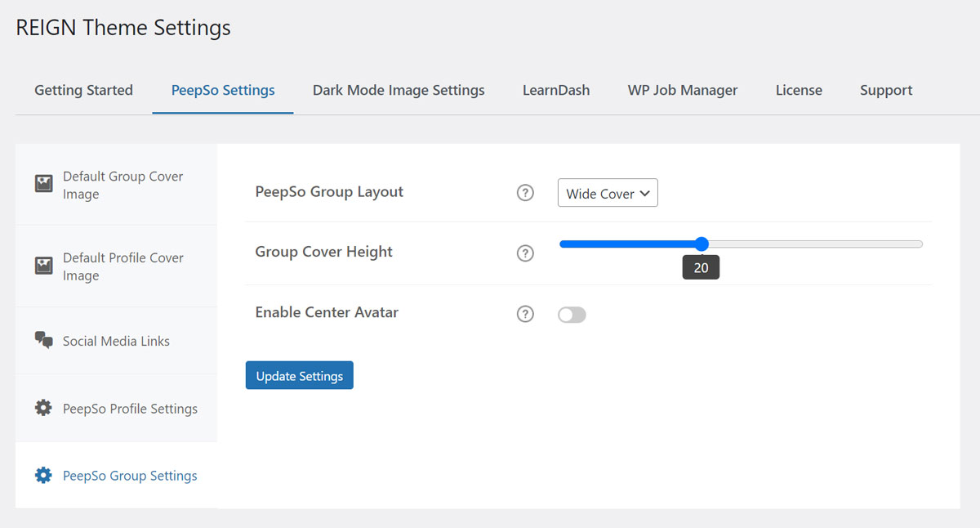Open Default Group Cover Image section
The image size is (980, 528).
(x=116, y=185)
